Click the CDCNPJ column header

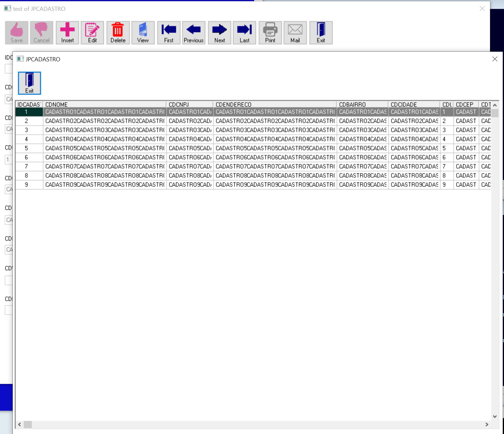190,104
